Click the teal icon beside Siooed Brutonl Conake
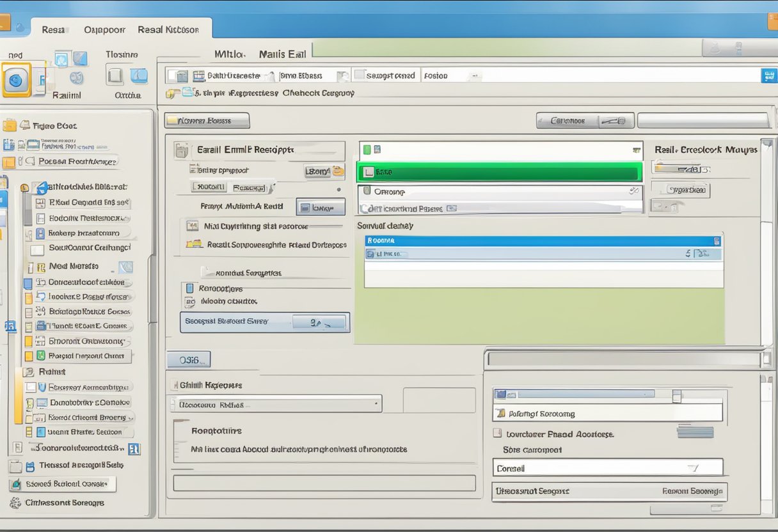The image size is (778, 532). [17, 484]
